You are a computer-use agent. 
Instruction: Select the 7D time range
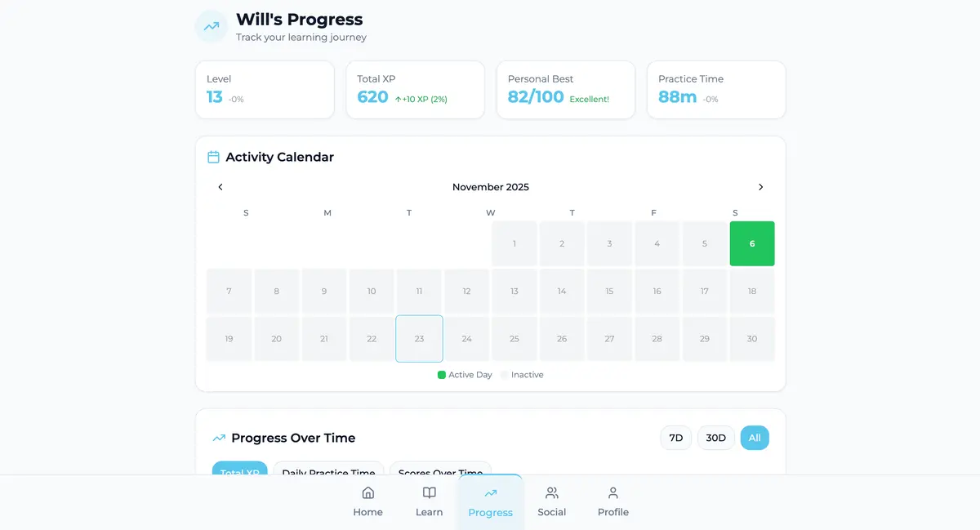coord(676,438)
